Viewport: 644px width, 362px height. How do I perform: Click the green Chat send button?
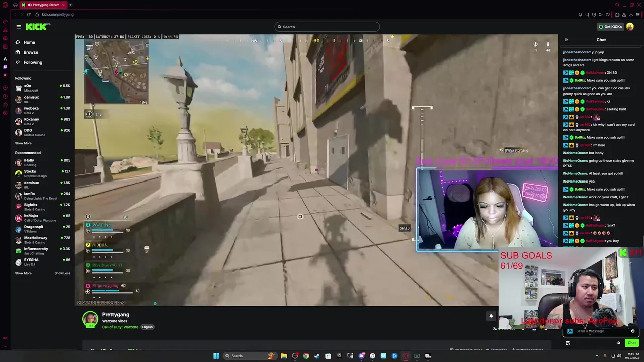click(632, 343)
